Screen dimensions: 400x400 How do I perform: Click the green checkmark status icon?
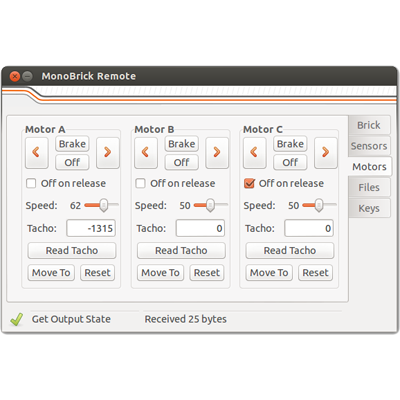(x=16, y=319)
